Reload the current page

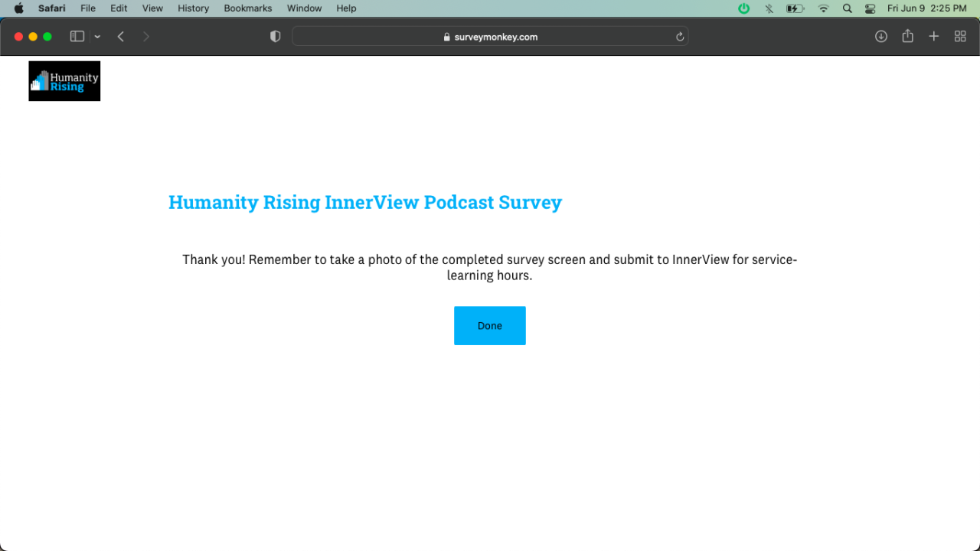click(x=680, y=37)
